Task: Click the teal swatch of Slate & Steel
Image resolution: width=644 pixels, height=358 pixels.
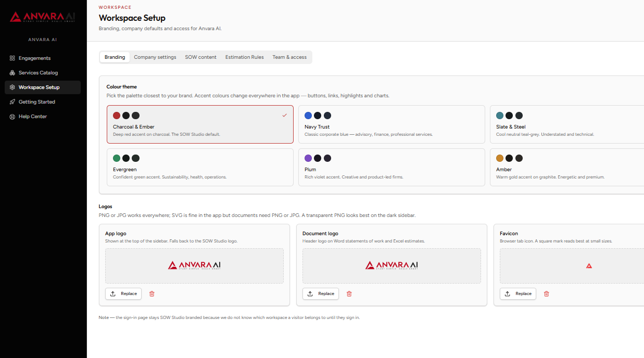Action: (500, 116)
